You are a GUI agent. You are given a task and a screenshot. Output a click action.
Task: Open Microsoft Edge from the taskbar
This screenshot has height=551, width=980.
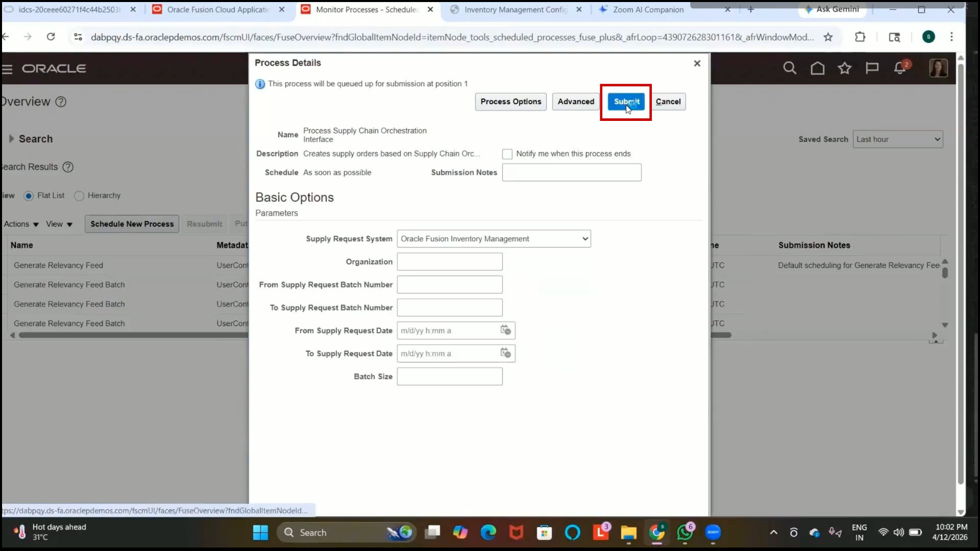tap(488, 532)
